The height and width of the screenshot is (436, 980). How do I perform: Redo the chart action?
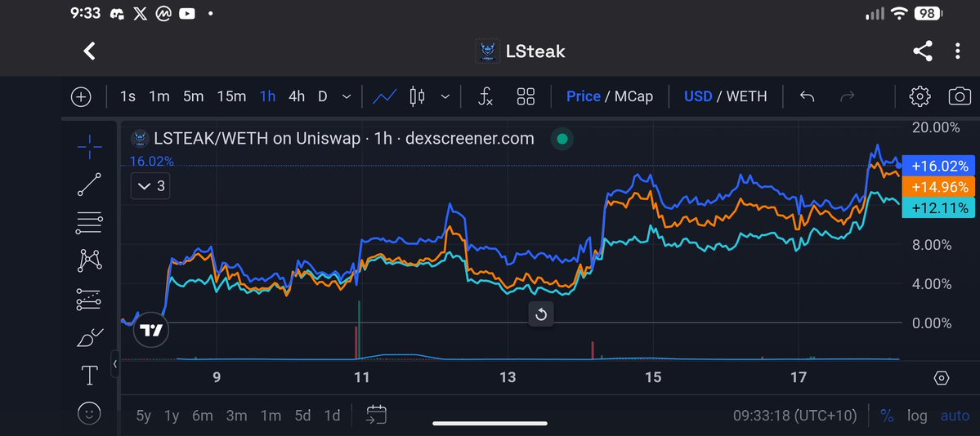(x=847, y=97)
